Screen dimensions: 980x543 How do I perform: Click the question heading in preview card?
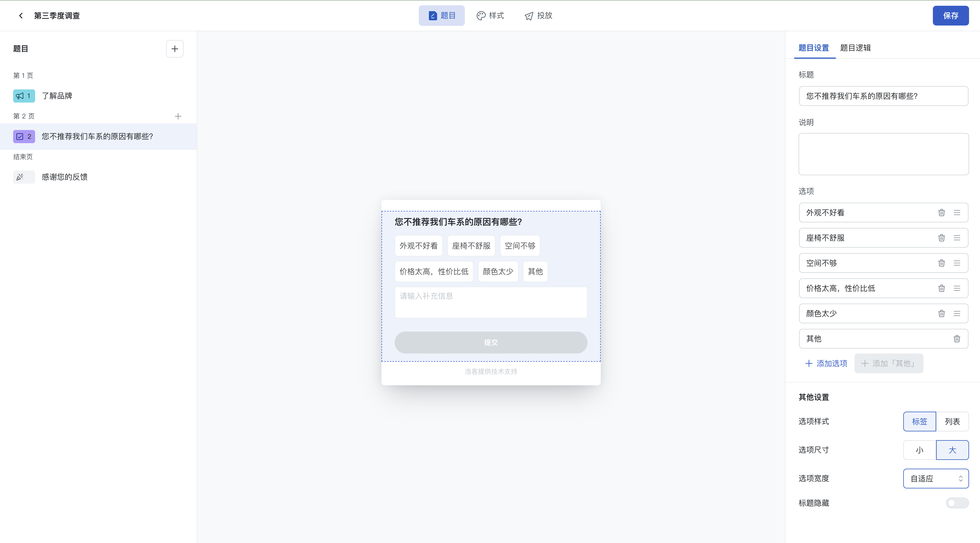pyautogui.click(x=458, y=222)
